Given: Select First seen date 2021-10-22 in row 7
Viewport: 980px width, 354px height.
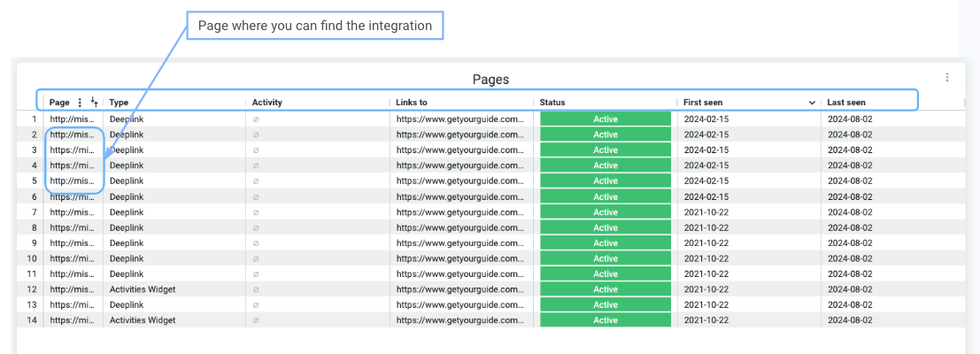Looking at the screenshot, I should (x=706, y=212).
